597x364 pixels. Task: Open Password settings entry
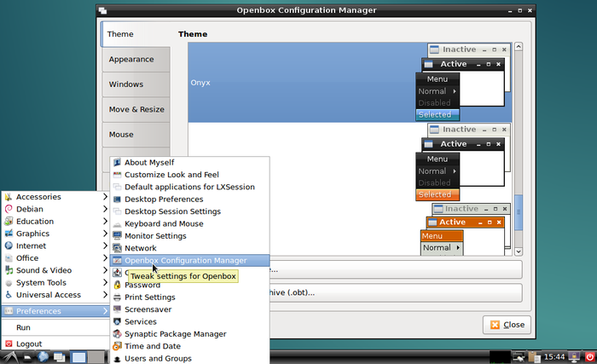pos(189,285)
